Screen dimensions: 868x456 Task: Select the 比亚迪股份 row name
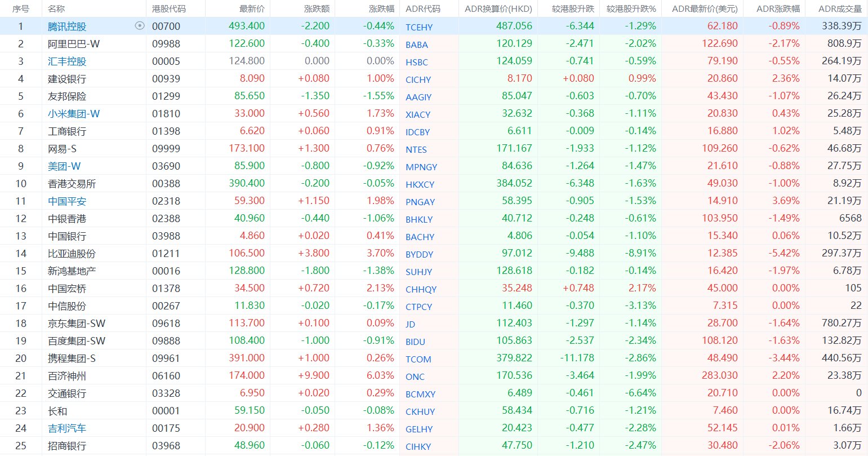pos(72,254)
